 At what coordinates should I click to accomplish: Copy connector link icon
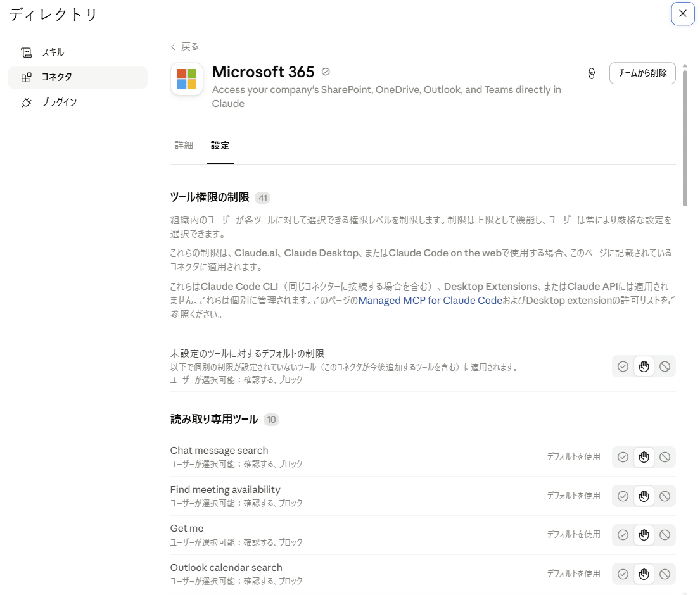click(x=592, y=73)
